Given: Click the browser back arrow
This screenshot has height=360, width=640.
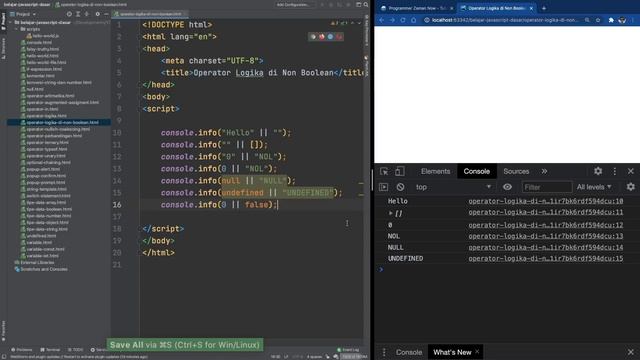Looking at the screenshot, I should tap(382, 20).
